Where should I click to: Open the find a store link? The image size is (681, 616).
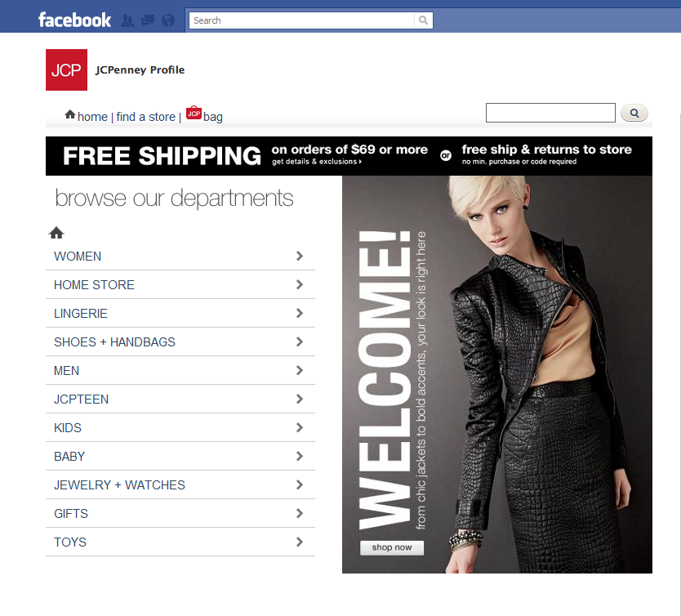click(x=146, y=117)
